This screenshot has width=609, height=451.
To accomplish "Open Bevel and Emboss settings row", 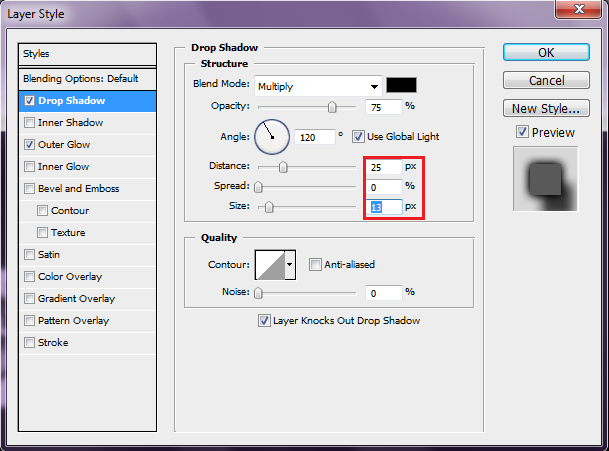I will 87,189.
